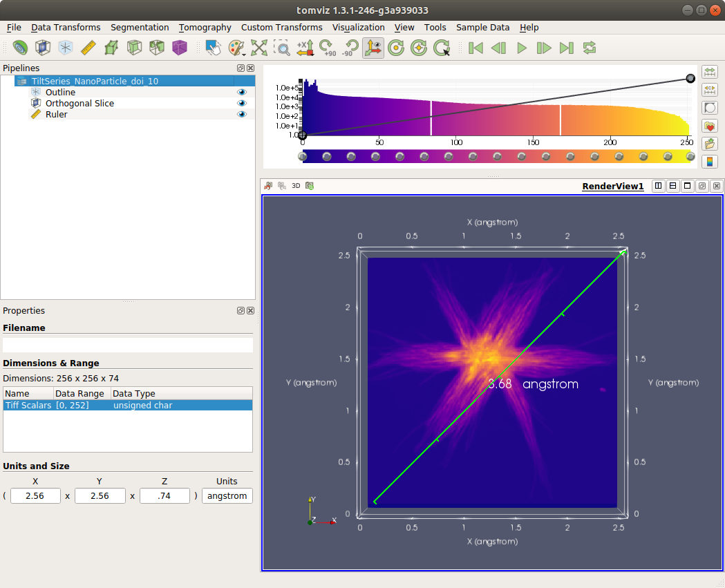Click the Contour module icon in toolbar
The width and height of the screenshot is (725, 588).
(20, 48)
